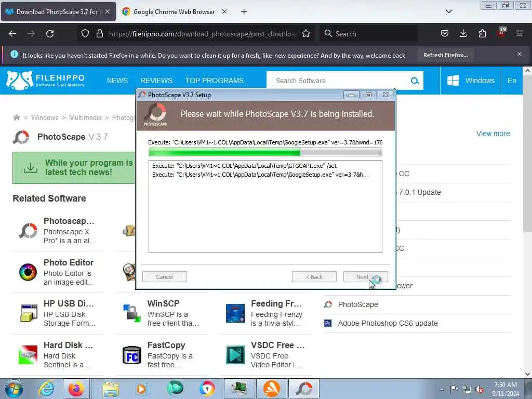This screenshot has height=399, width=532.
Task: Click the taskbar clock showing 7:50 AM
Action: 505,389
